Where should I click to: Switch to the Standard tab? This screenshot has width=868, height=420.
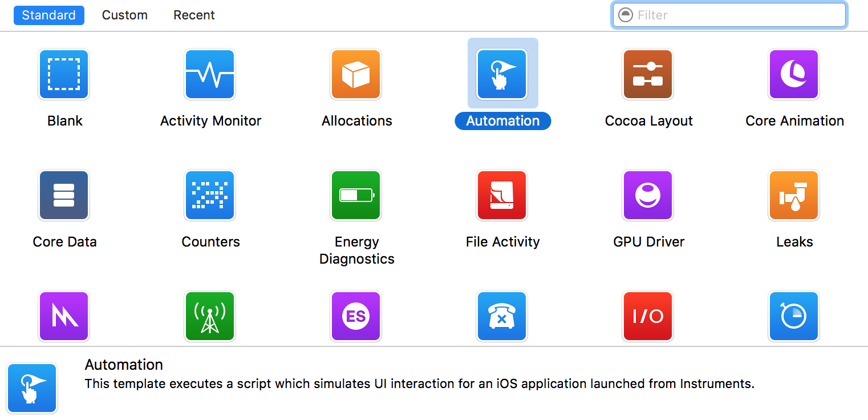click(x=48, y=15)
